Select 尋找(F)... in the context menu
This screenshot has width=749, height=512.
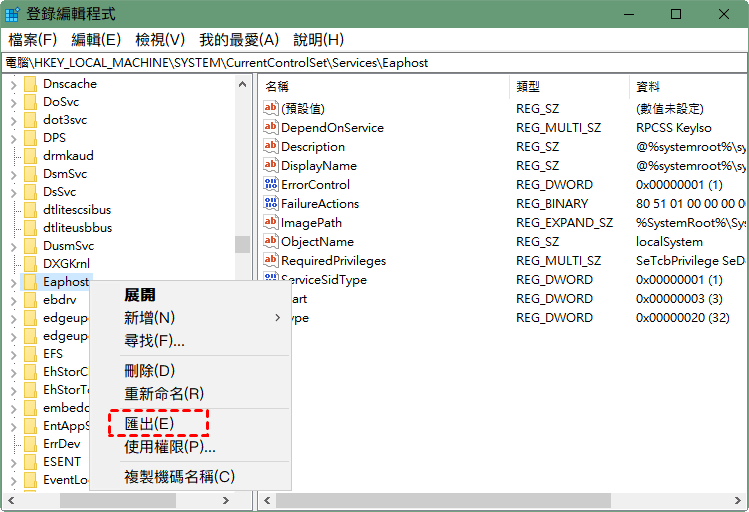(x=190, y=341)
